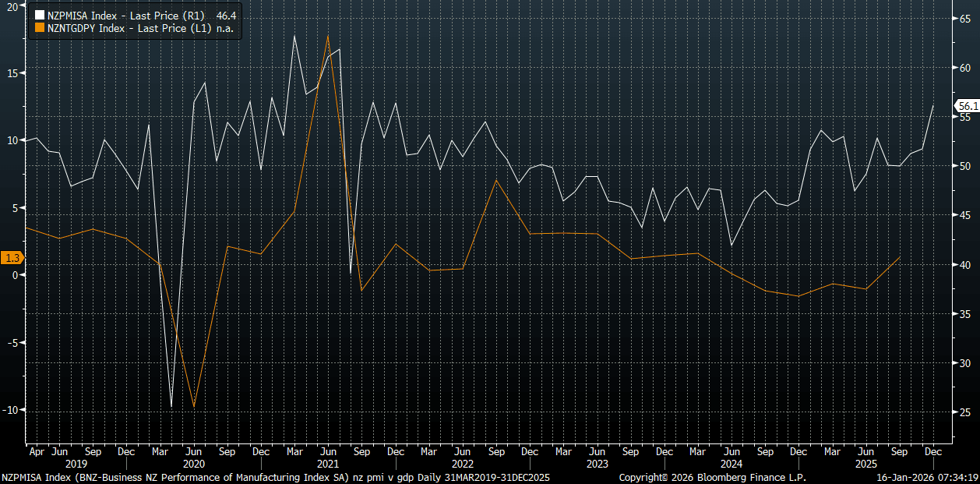Image resolution: width=980 pixels, height=484 pixels.
Task: Click the NZPMISA chart description in the footer
Action: pos(276,477)
